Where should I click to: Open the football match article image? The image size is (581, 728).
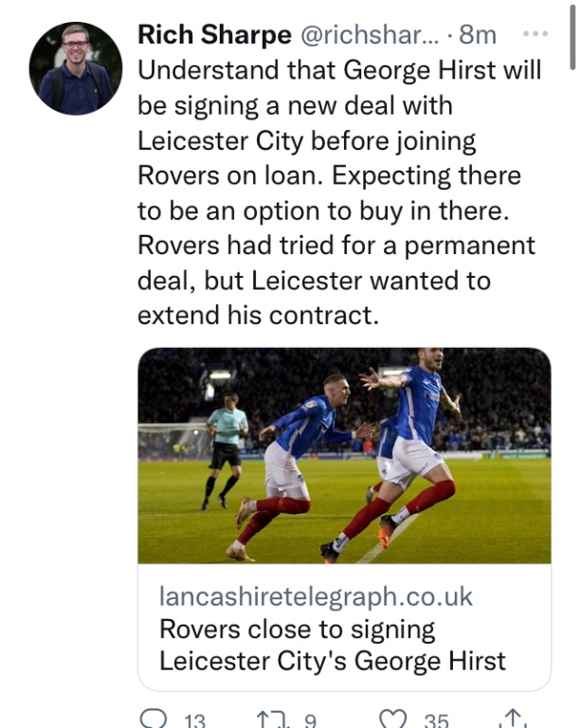pos(344,456)
